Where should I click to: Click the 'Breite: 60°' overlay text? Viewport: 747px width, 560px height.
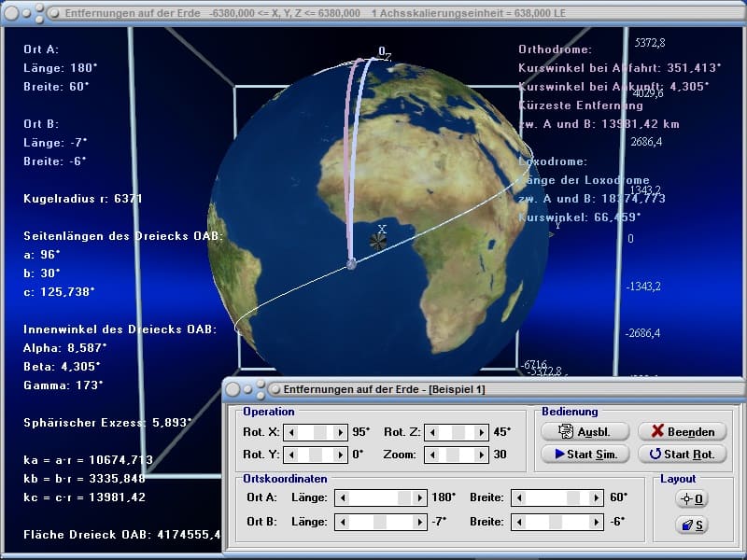click(x=56, y=87)
